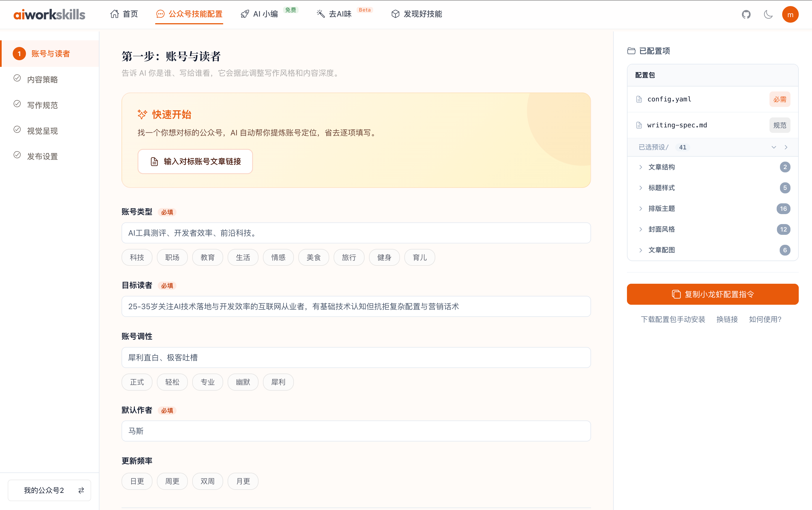
Task: Go to 首页 tab
Action: coord(124,14)
